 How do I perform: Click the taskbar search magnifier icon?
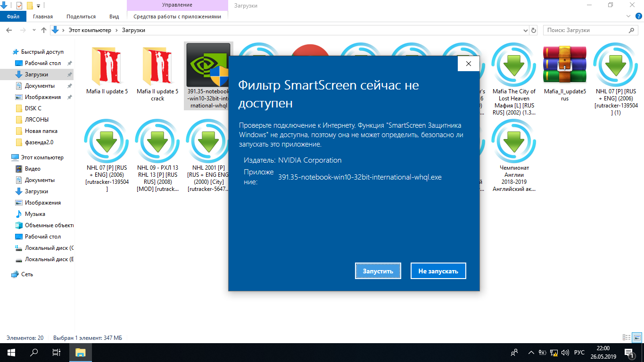tap(34, 353)
